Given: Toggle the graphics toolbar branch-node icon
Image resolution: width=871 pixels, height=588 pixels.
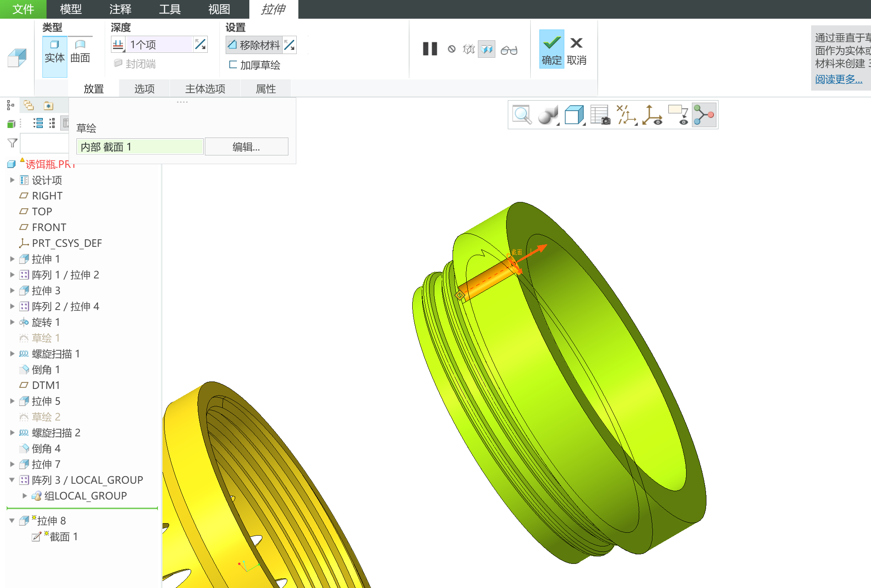Looking at the screenshot, I should [x=704, y=115].
